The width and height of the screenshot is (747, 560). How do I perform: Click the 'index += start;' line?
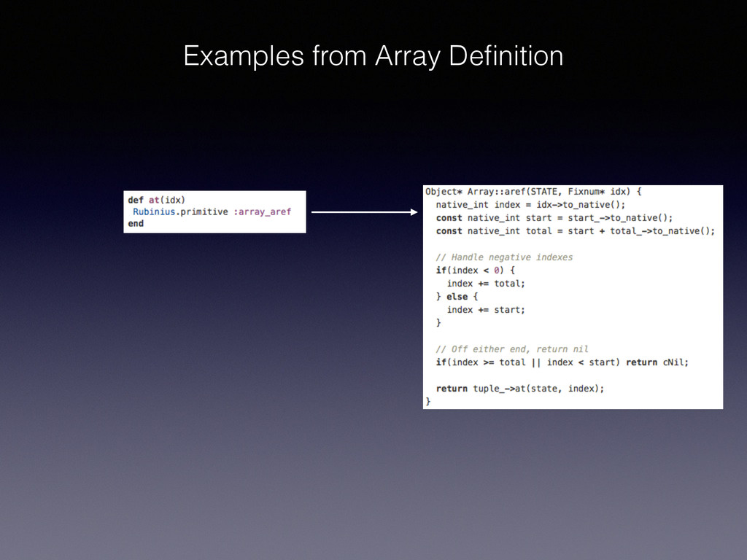(485, 309)
